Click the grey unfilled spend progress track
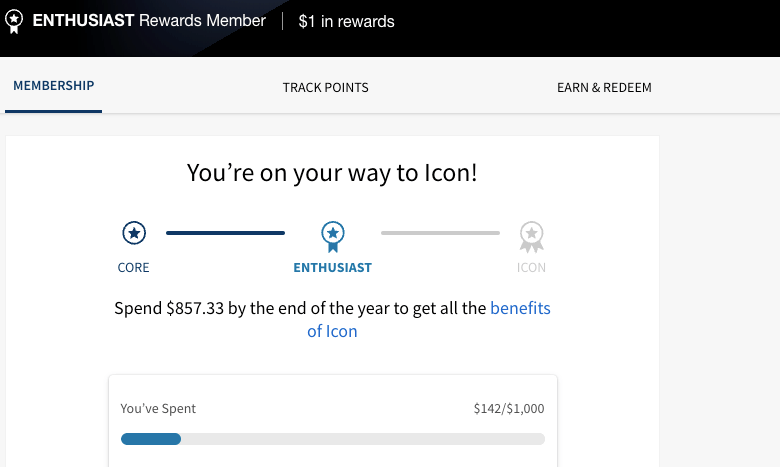This screenshot has height=467, width=780. pyautogui.click(x=363, y=439)
